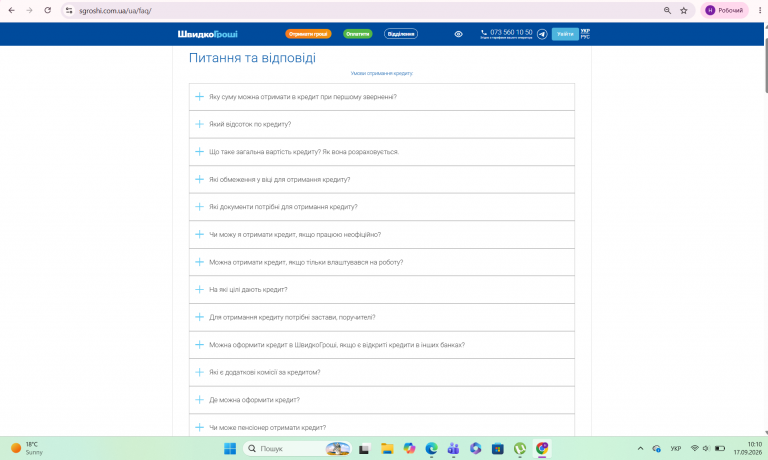Image resolution: width=768 pixels, height=460 pixels.
Task: Expand question about застави, поручителі
Action: coord(382,317)
